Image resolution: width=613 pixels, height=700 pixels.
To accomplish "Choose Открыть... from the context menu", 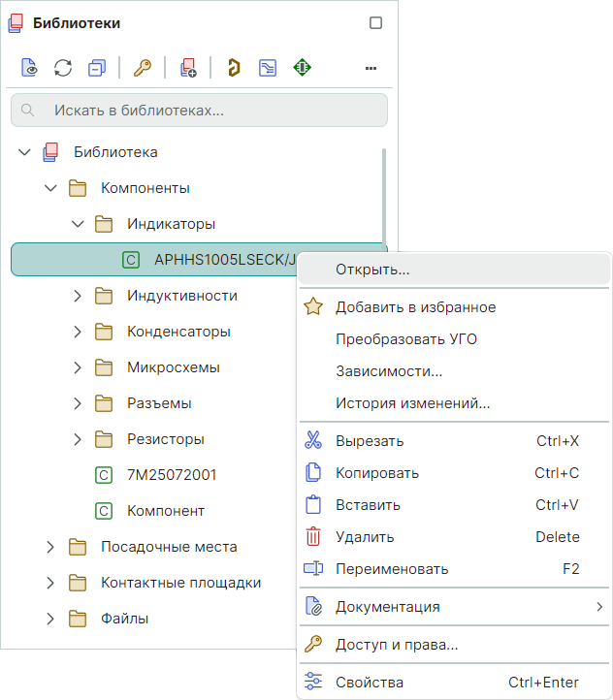I will click(x=372, y=270).
